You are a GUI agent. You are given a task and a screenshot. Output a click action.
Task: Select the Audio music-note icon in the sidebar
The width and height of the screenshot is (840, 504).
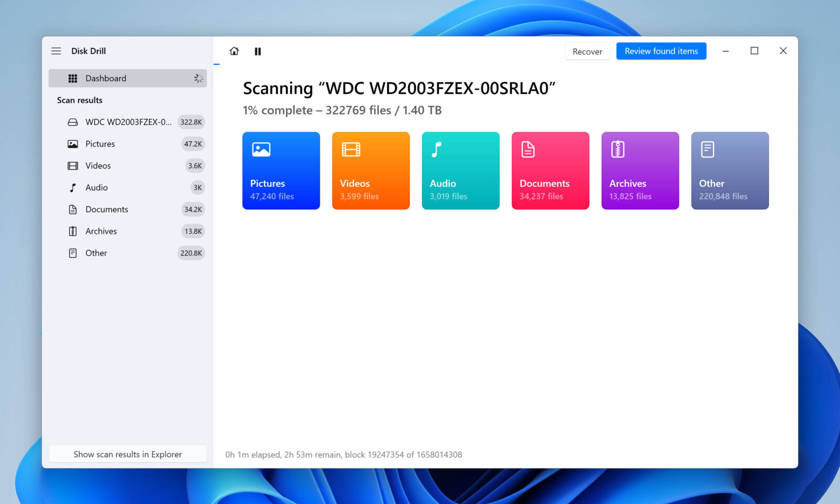[72, 187]
